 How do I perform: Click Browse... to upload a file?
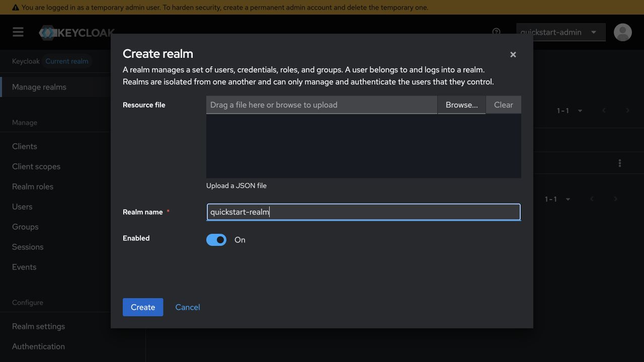(461, 105)
